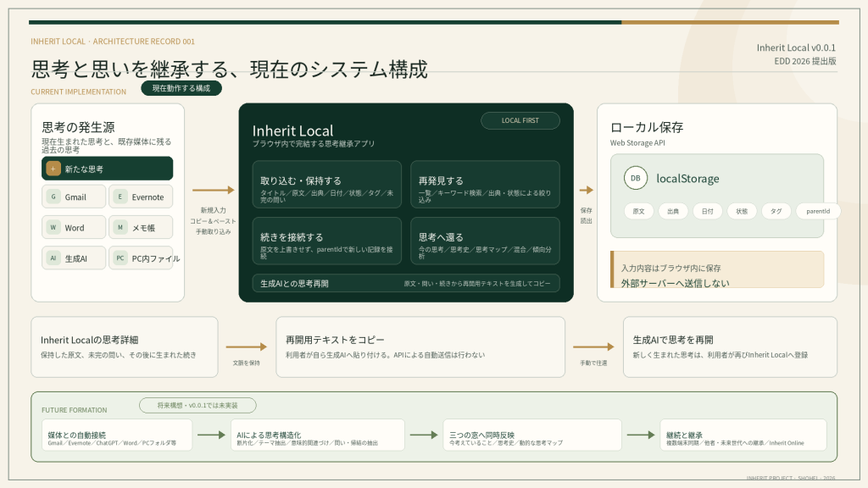Click the 三つの窓へ同時反映 future box
This screenshot has width=868, height=488.
(x=532, y=435)
